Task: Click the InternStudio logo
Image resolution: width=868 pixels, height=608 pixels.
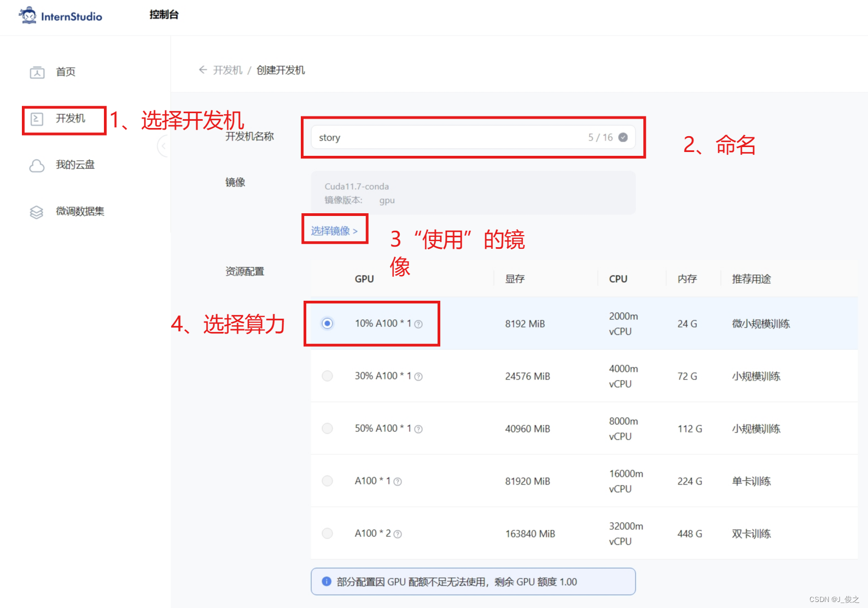Action: (60, 15)
